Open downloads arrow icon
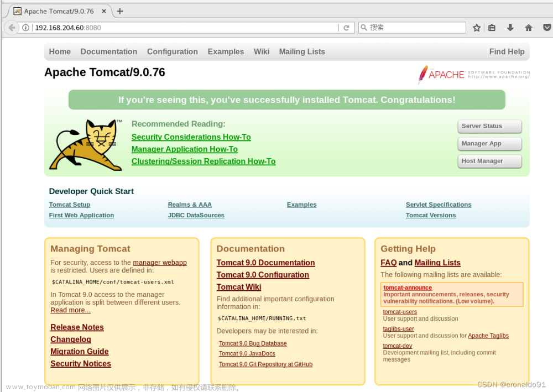This screenshot has width=553, height=392. point(510,28)
